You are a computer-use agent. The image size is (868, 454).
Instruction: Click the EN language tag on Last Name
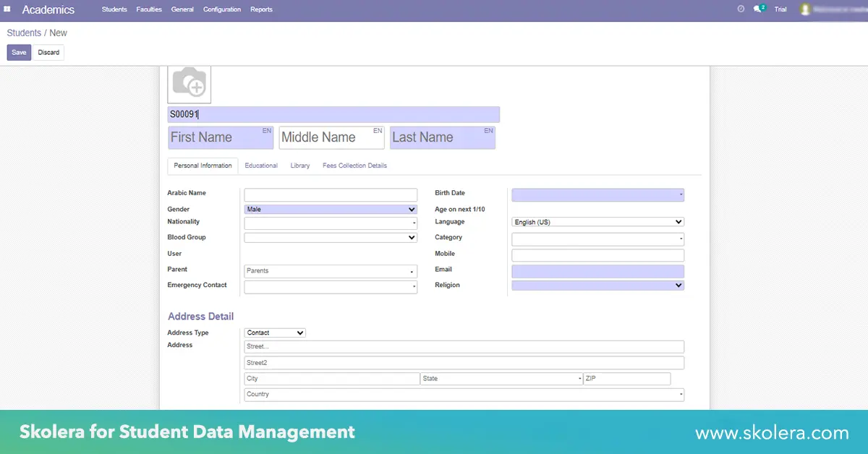488,131
